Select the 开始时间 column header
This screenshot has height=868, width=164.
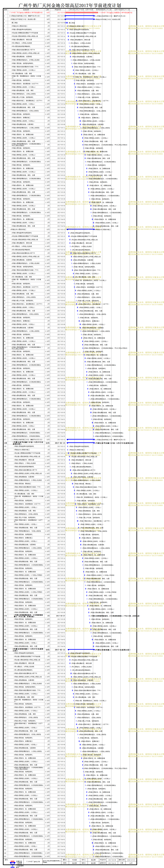(x=58, y=10)
